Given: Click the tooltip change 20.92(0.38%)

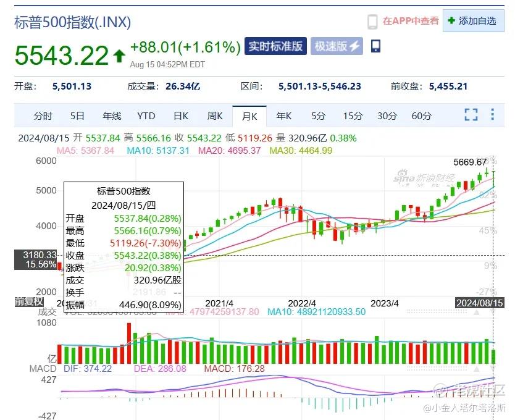Looking at the screenshot, I should pyautogui.click(x=153, y=268).
